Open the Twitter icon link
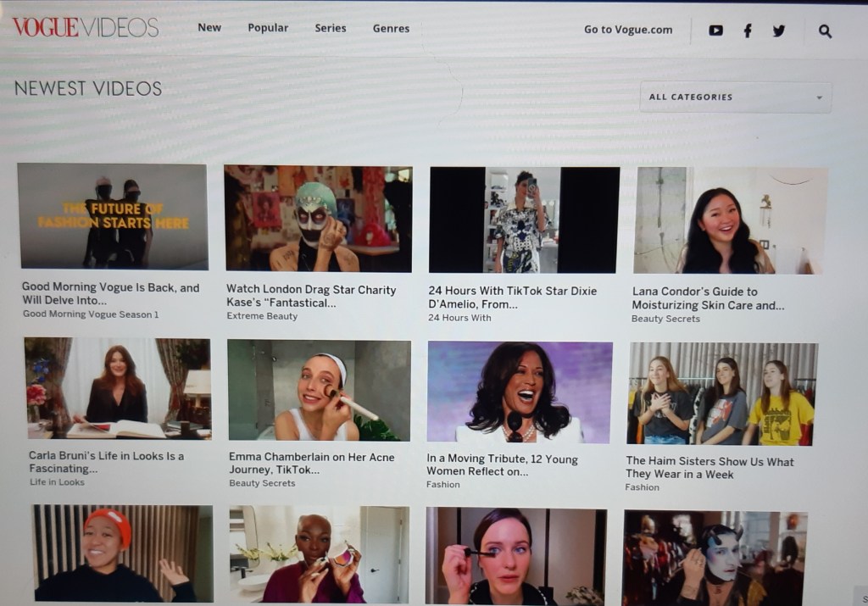868x606 pixels. click(779, 31)
